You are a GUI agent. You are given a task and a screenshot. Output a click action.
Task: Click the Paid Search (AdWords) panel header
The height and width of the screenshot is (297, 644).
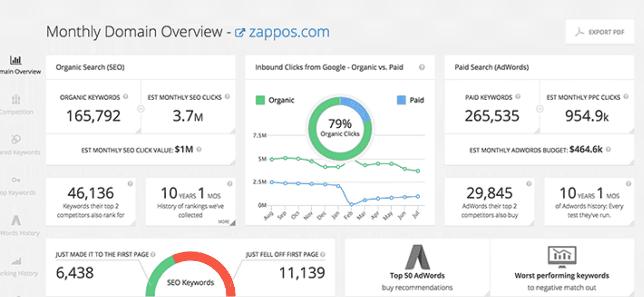tap(539, 67)
